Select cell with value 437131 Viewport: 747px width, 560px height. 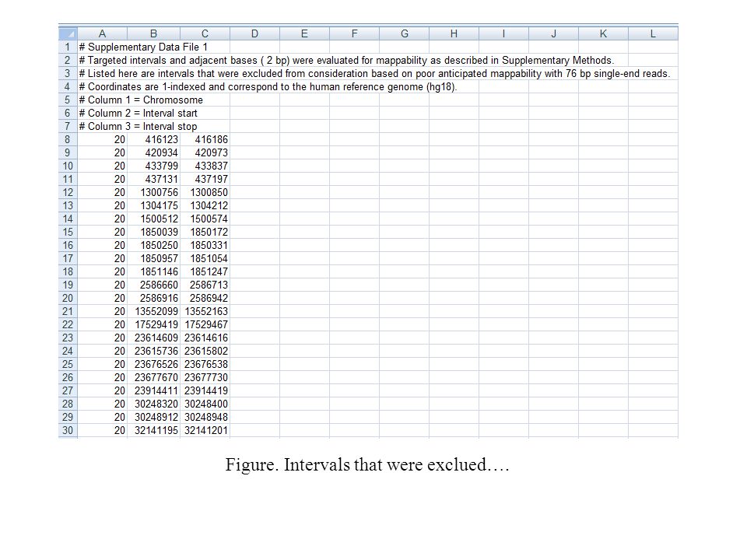153,179
